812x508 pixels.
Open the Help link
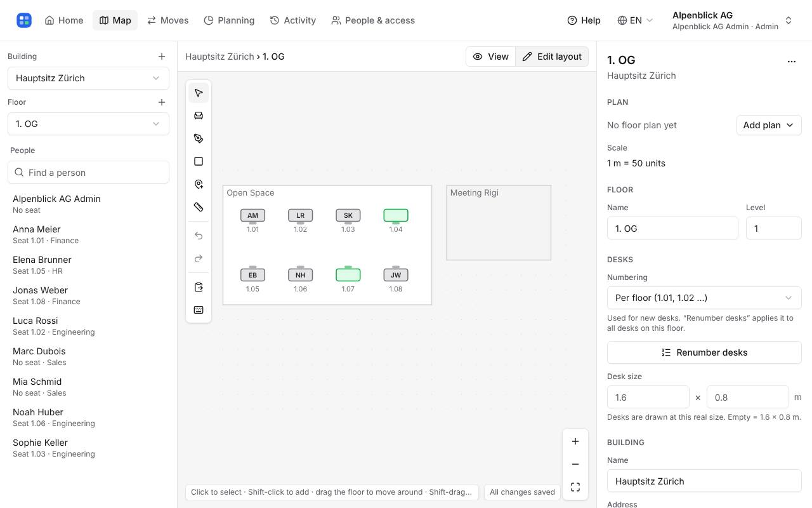584,20
